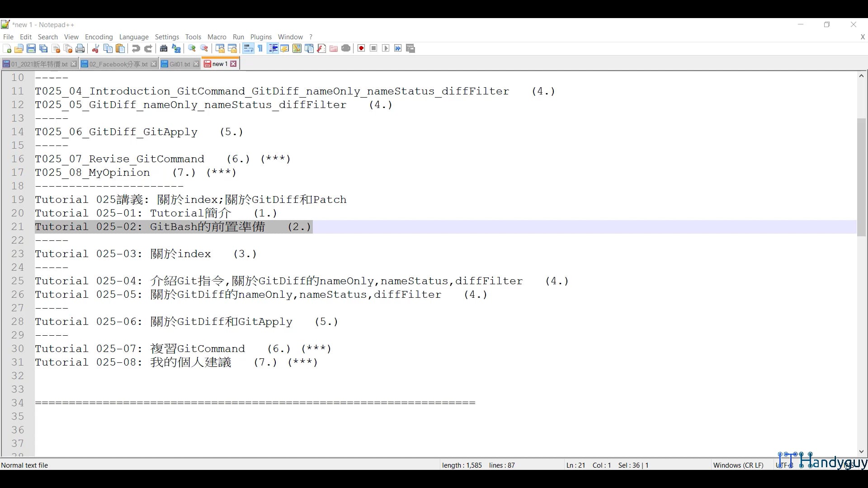The image size is (868, 488).
Task: Click the Print toolbar icon
Action: [x=80, y=48]
